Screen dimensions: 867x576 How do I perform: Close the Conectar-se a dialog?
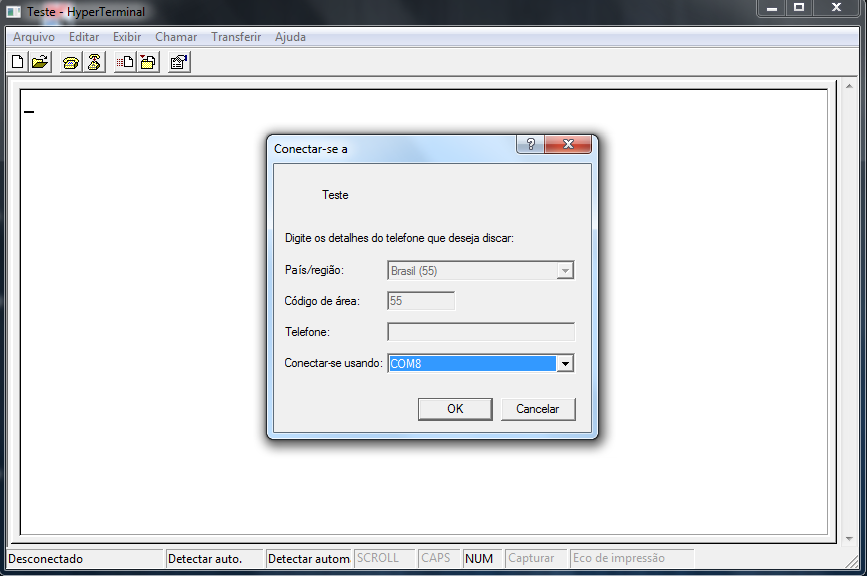568,144
